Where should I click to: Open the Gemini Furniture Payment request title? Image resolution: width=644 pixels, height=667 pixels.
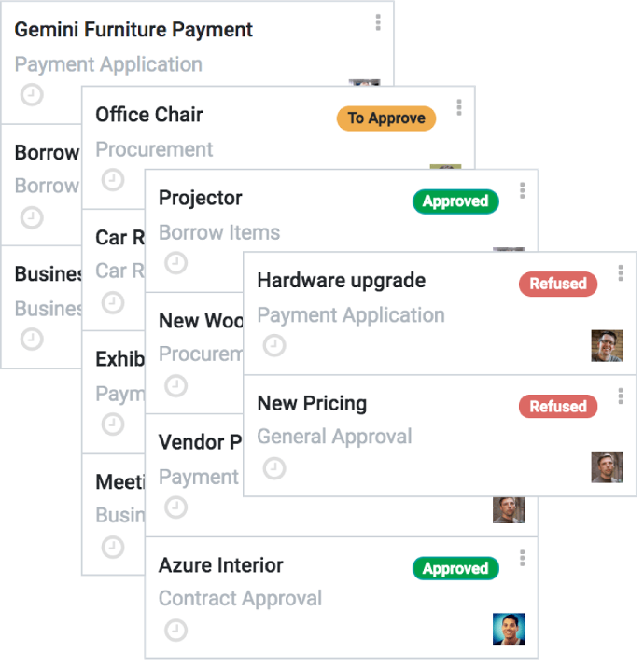(133, 30)
